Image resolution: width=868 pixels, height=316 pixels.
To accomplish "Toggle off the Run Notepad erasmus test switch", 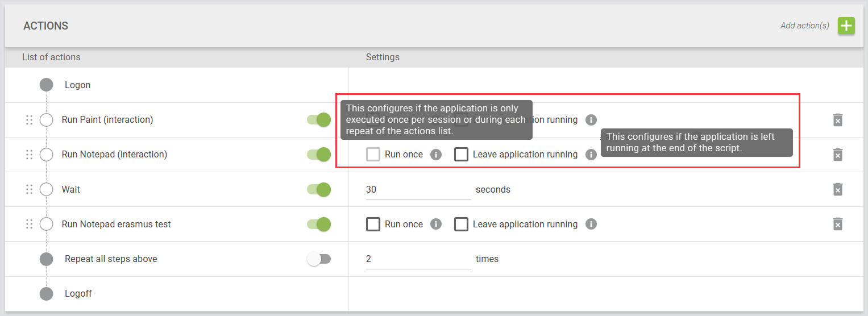I will tap(319, 224).
